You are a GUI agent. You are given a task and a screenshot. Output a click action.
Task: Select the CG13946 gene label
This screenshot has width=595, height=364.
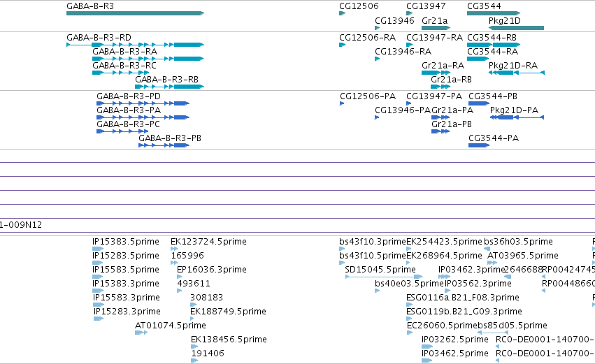tap(394, 20)
